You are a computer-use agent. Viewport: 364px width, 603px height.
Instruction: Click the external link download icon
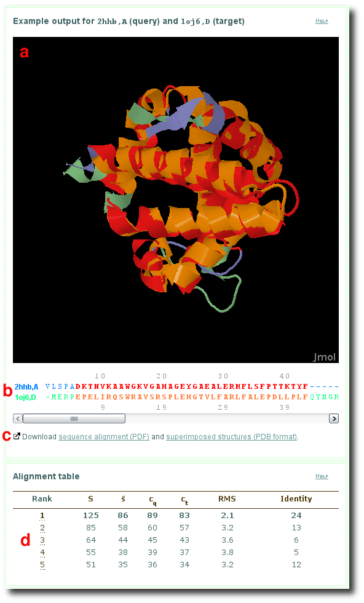(17, 436)
